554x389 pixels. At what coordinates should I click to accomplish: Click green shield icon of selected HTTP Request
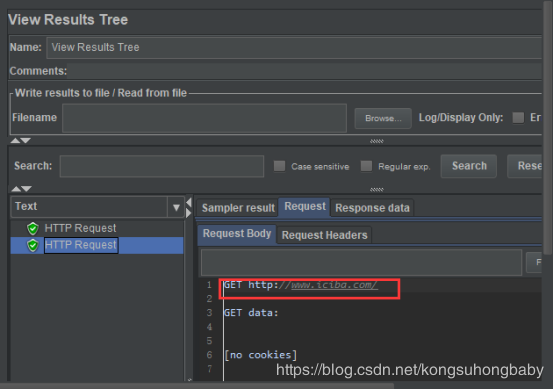click(x=33, y=245)
